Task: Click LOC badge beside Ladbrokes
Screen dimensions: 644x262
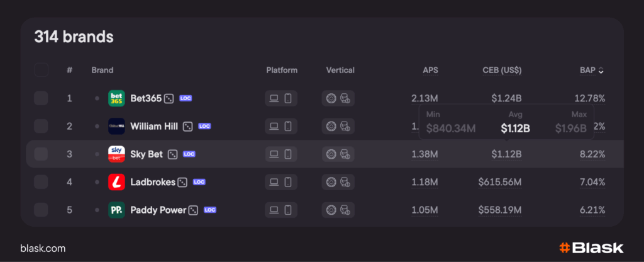Action: tap(199, 182)
